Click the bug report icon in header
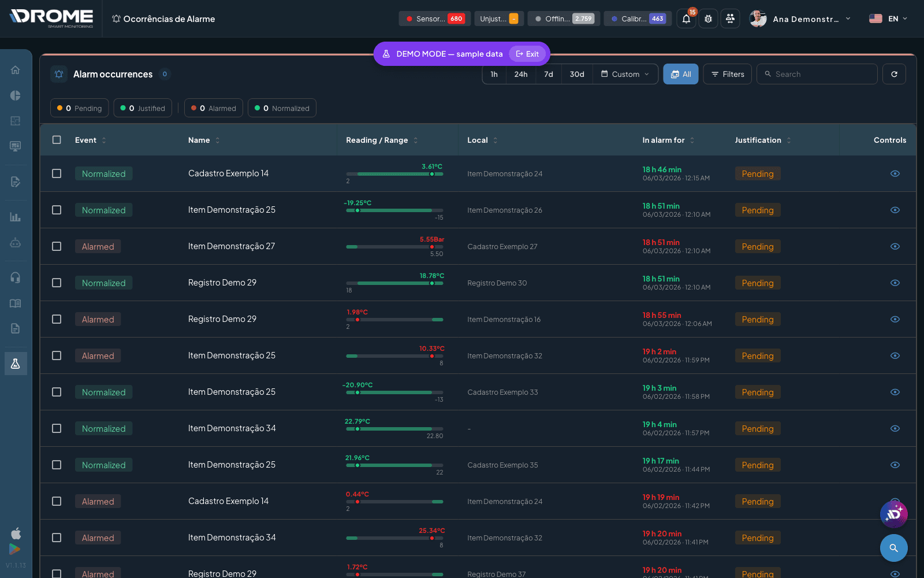The height and width of the screenshot is (578, 924). click(x=708, y=19)
